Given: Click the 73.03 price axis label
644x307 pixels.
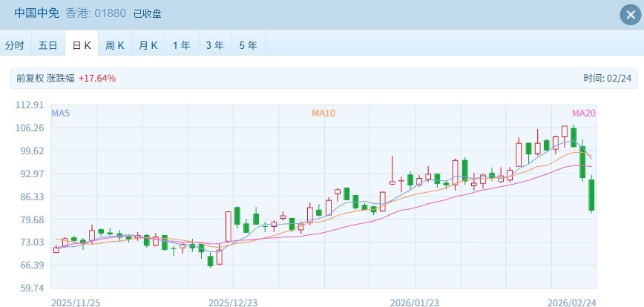Looking at the screenshot, I should [x=32, y=242].
